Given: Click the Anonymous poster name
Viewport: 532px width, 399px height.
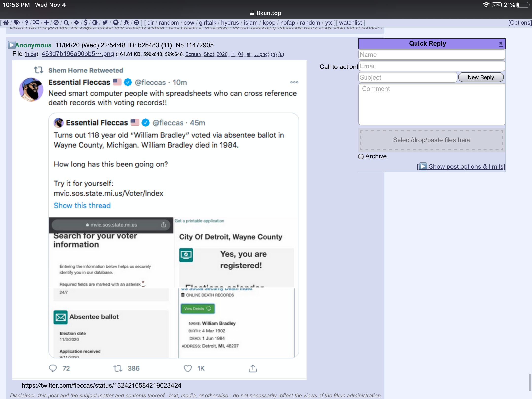Looking at the screenshot, I should pos(33,45).
